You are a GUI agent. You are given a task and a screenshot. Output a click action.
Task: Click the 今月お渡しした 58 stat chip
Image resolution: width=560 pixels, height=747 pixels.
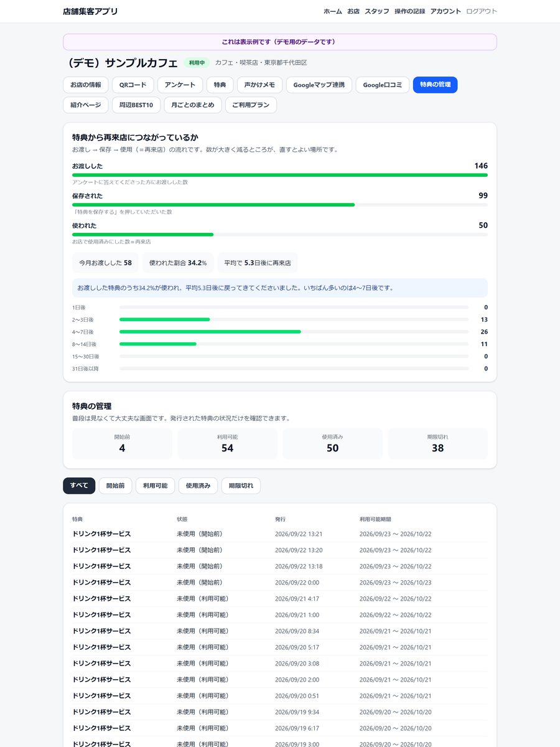point(105,263)
